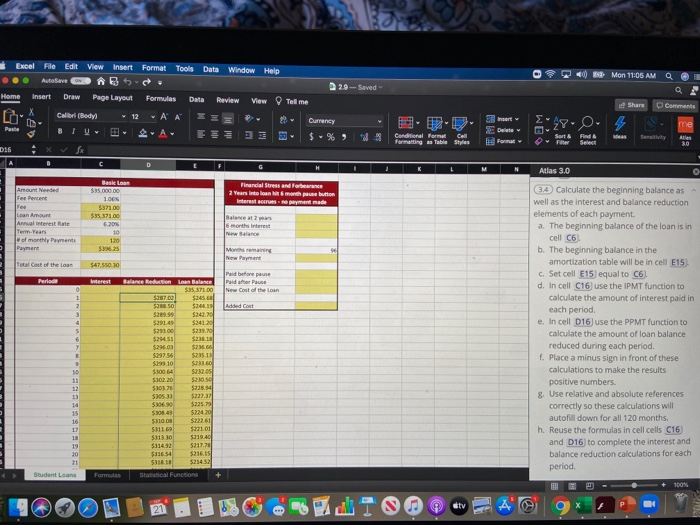Adjust the zoom slider in status bar
Viewport: 700px width, 525px height.
633,485
